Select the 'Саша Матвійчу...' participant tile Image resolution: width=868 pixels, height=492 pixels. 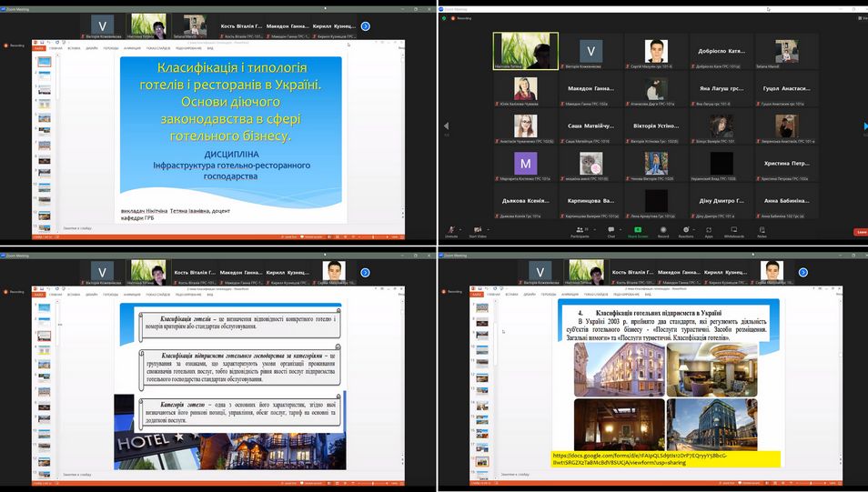click(590, 126)
